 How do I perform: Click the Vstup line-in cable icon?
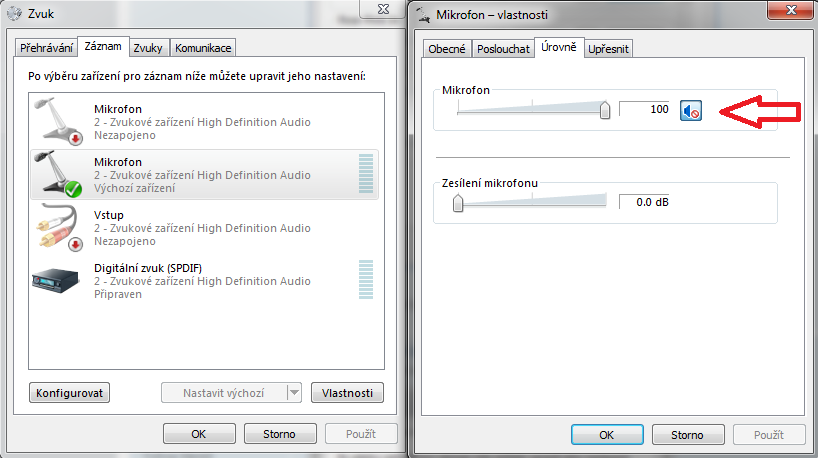(59, 227)
